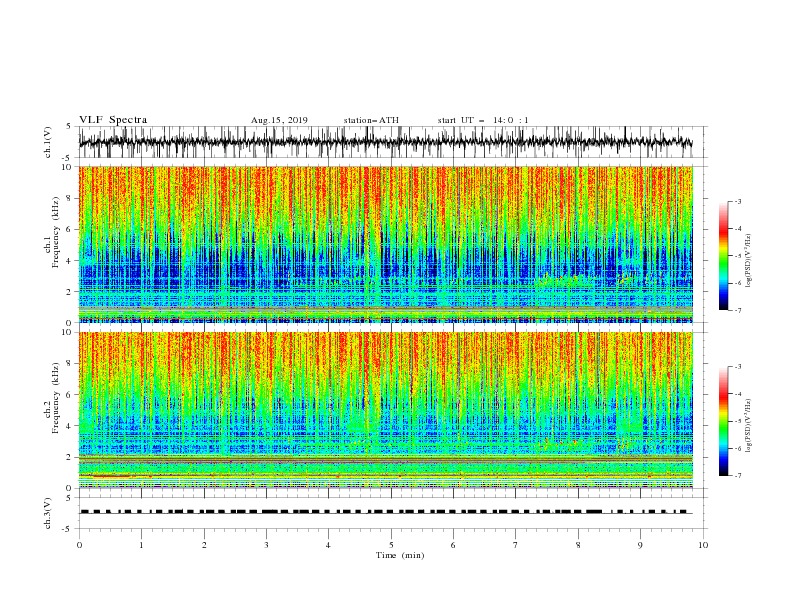Click the ch.2 PSD color bar
The width and height of the screenshot is (792, 612).
(x=724, y=421)
